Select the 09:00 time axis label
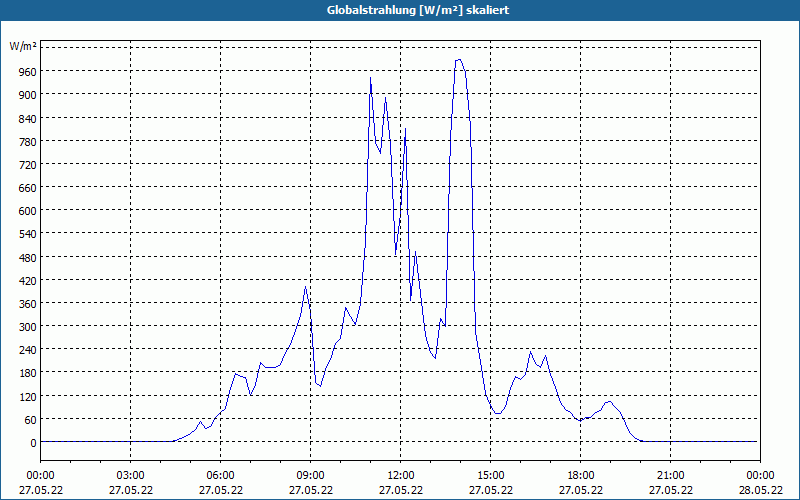 point(310,476)
